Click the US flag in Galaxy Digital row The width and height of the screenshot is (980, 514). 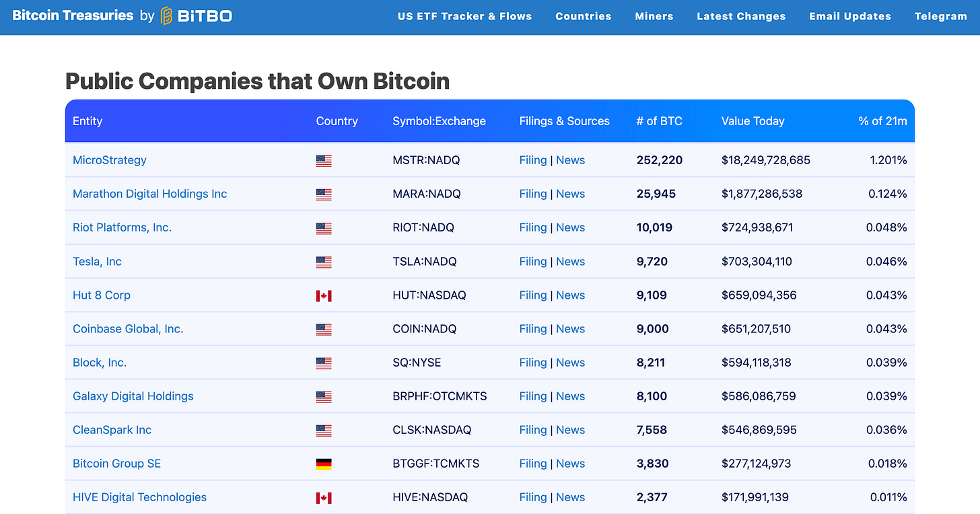[324, 397]
